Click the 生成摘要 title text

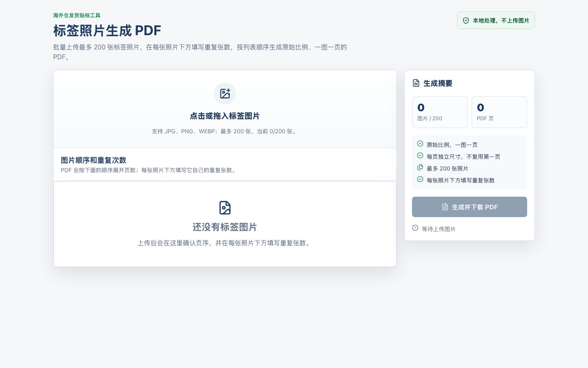[x=438, y=83]
